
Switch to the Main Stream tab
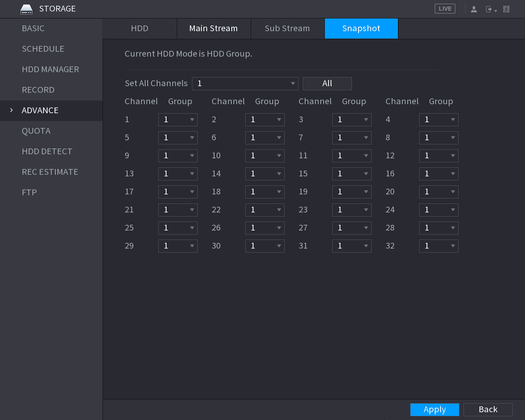pos(214,28)
